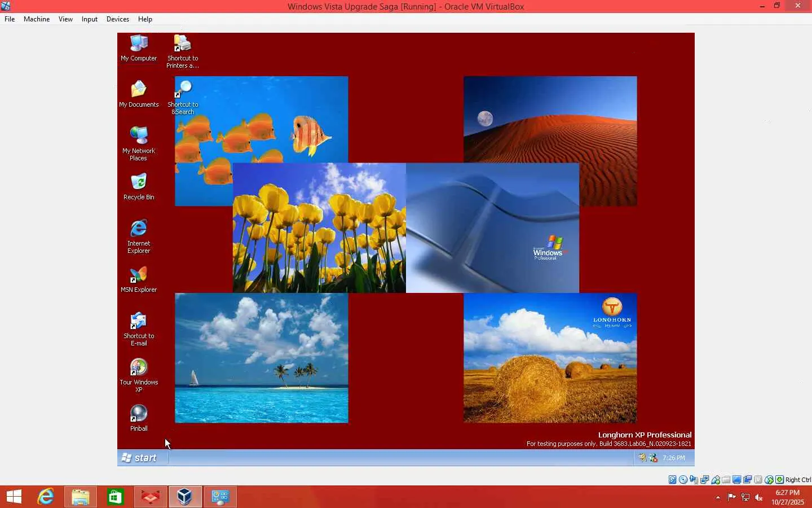This screenshot has height=508, width=812.
Task: Select the My Documents desktop icon
Action: click(x=139, y=94)
